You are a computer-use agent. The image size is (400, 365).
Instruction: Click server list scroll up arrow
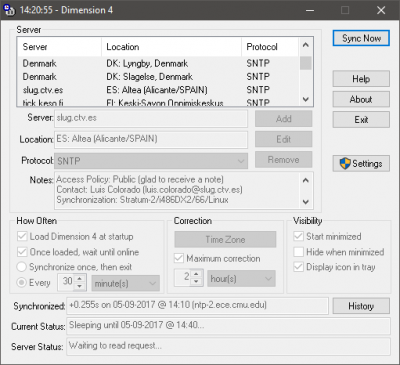pyautogui.click(x=306, y=45)
